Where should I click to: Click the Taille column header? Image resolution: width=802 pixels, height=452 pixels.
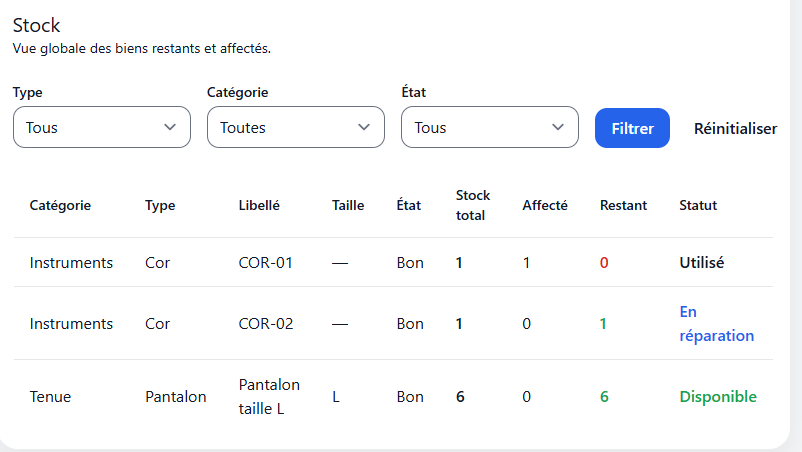click(348, 206)
